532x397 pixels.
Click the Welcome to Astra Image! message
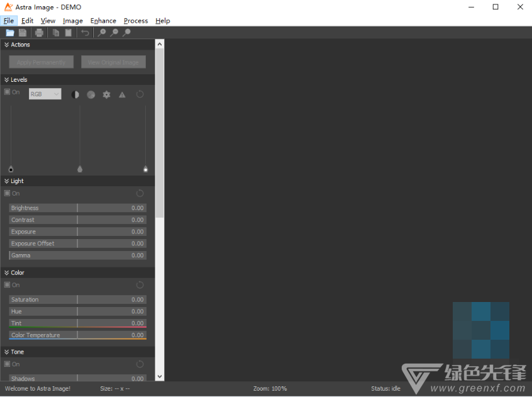click(38, 389)
